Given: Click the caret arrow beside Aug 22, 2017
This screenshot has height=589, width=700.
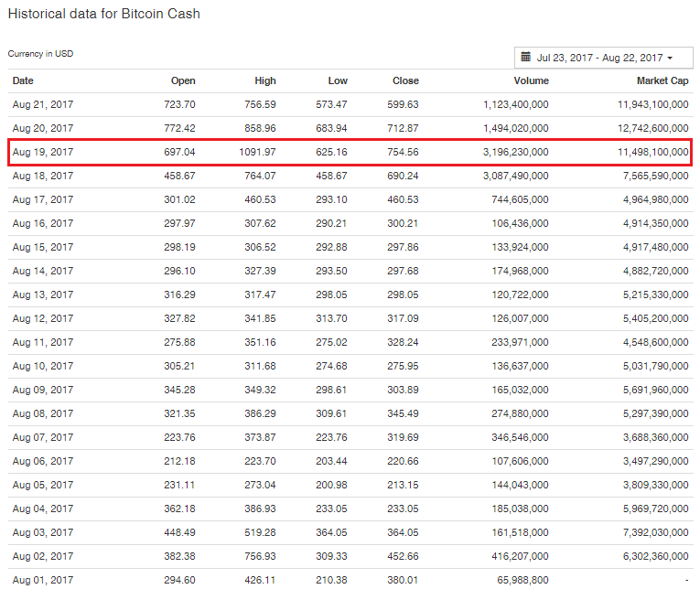Looking at the screenshot, I should coord(670,58).
